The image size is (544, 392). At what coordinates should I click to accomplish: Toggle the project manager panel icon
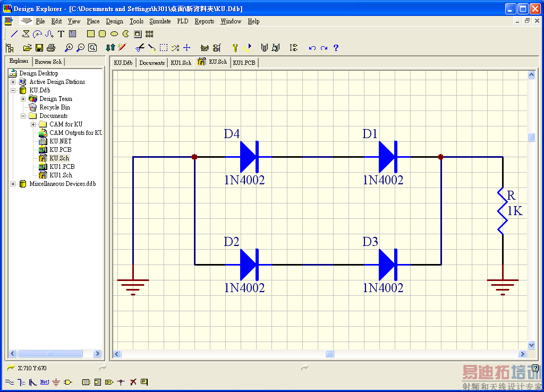(10, 48)
